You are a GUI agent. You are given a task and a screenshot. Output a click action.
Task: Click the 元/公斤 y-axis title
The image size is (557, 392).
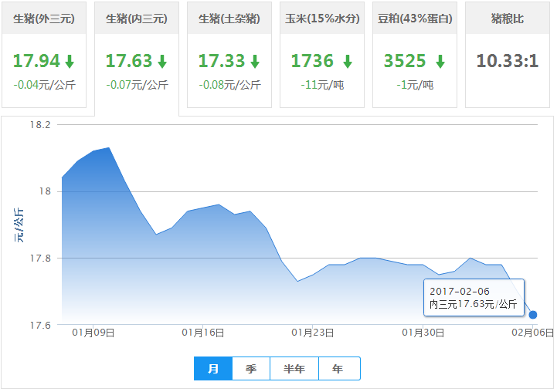[19, 225]
